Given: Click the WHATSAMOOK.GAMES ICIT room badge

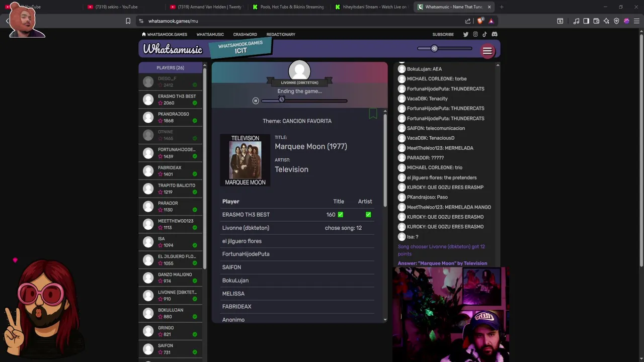Looking at the screenshot, I should [240, 47].
